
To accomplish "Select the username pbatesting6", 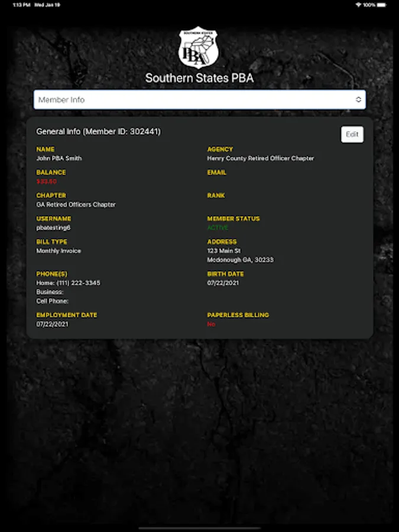I will coord(53,228).
